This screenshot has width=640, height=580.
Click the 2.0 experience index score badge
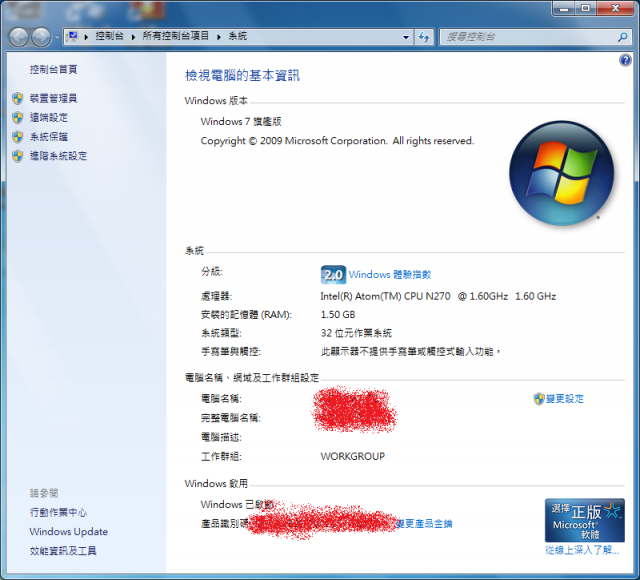point(333,275)
